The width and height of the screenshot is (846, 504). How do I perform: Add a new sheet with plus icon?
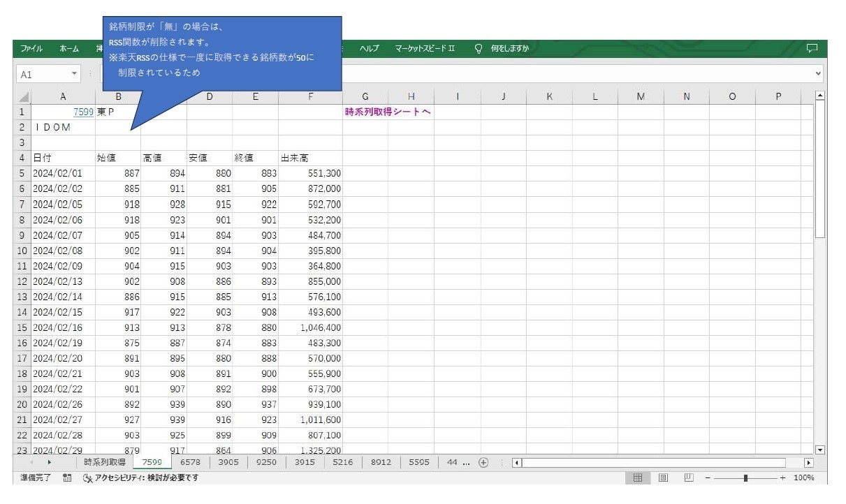(483, 463)
